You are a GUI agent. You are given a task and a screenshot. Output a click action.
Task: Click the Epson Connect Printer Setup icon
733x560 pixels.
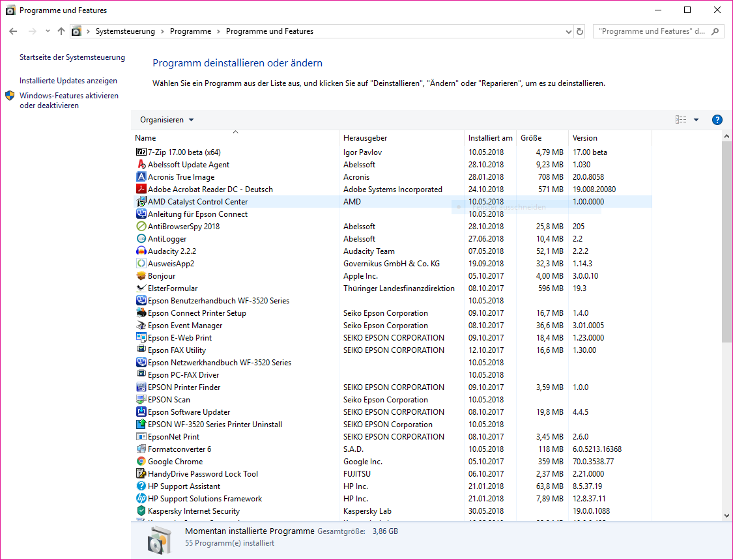(x=141, y=313)
